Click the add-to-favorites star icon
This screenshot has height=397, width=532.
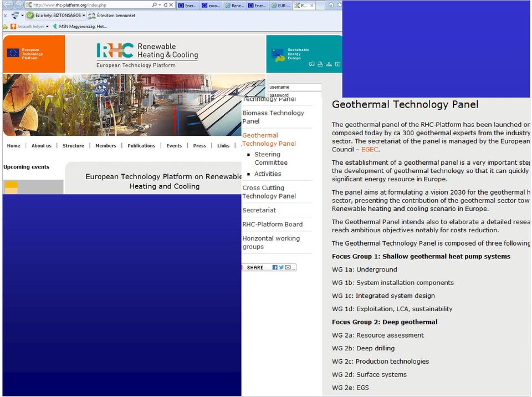tap(5, 27)
